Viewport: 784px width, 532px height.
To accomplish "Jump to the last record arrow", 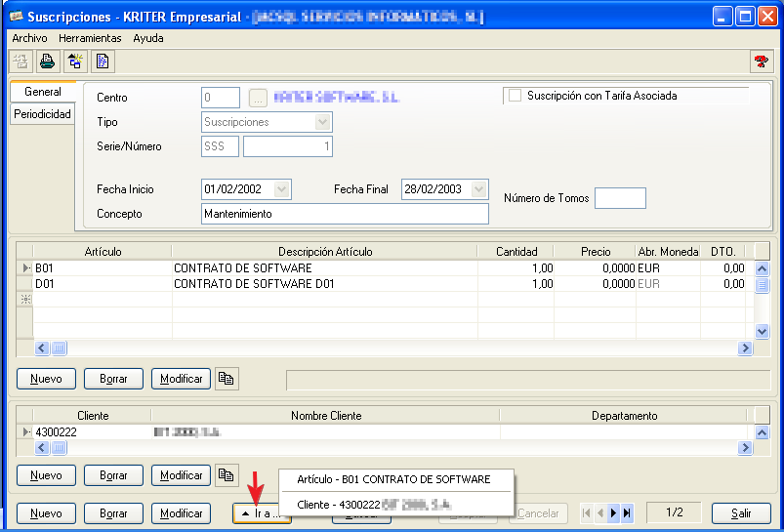I will pos(627,513).
